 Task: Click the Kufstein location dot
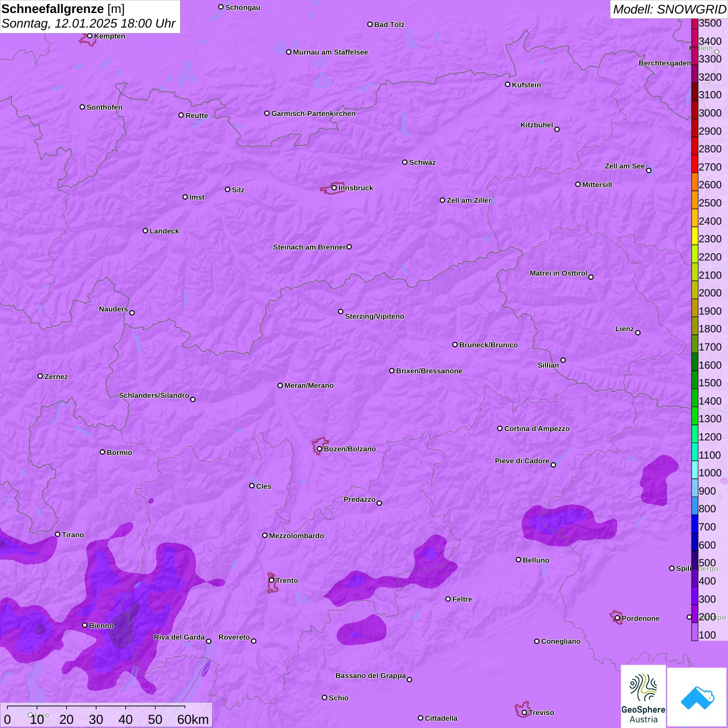pos(508,84)
